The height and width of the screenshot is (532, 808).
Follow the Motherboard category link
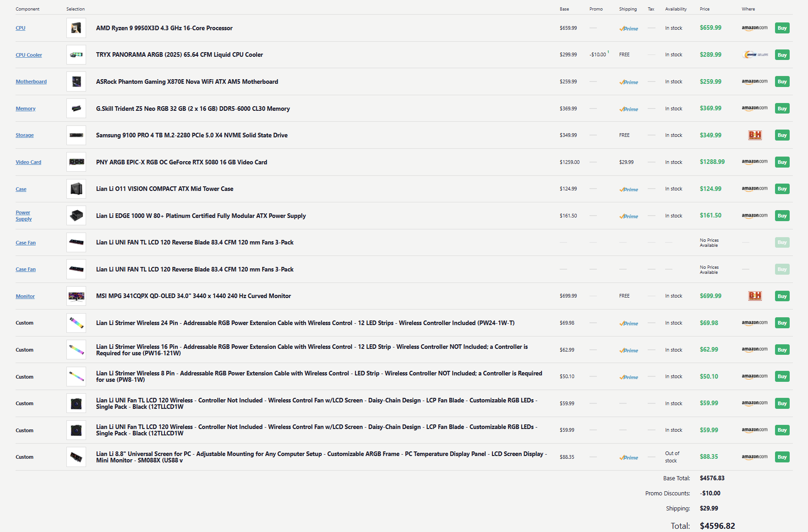[31, 81]
